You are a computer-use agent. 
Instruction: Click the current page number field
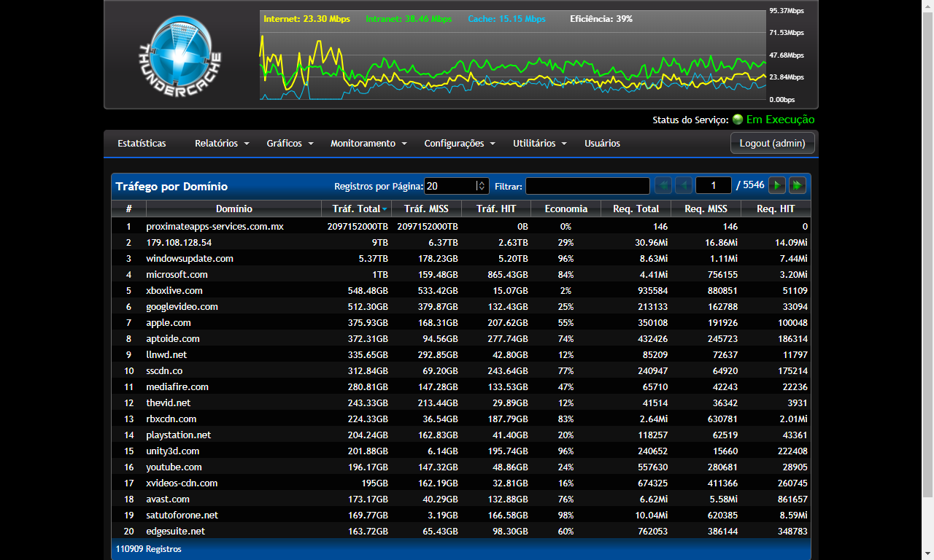[713, 186]
